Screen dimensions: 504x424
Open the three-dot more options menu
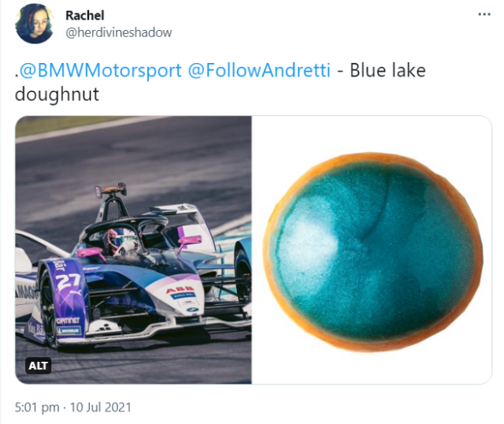point(484,14)
